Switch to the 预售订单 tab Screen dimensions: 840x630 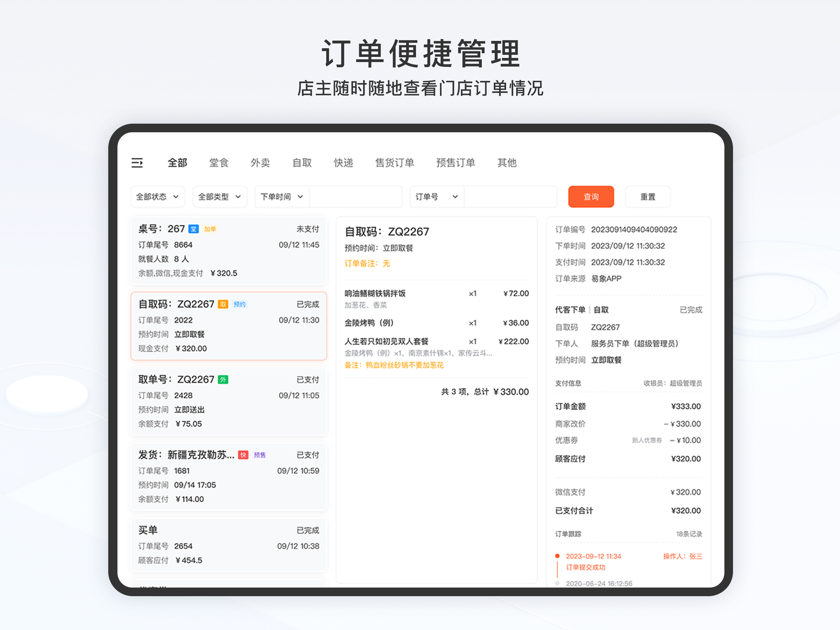coord(456,163)
